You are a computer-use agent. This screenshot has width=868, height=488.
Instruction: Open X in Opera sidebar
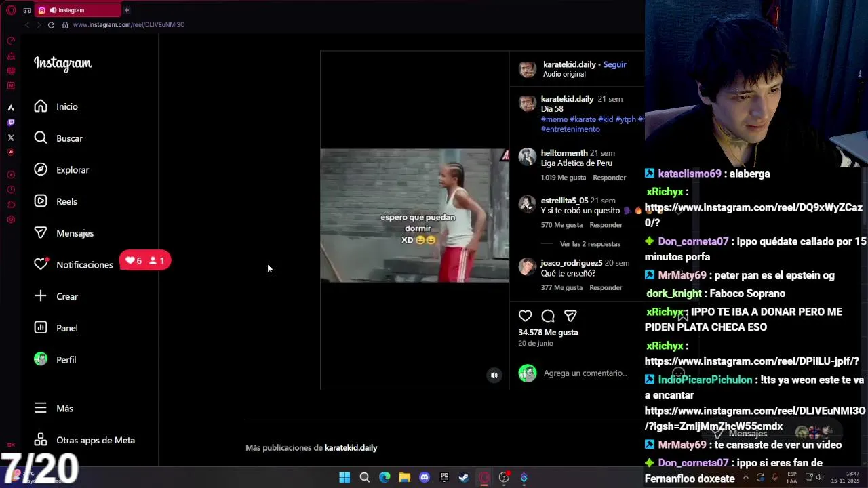pos(11,138)
